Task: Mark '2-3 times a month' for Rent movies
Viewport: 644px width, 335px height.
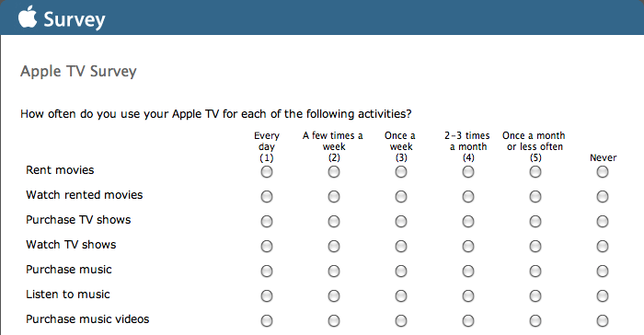Action: pyautogui.click(x=468, y=172)
